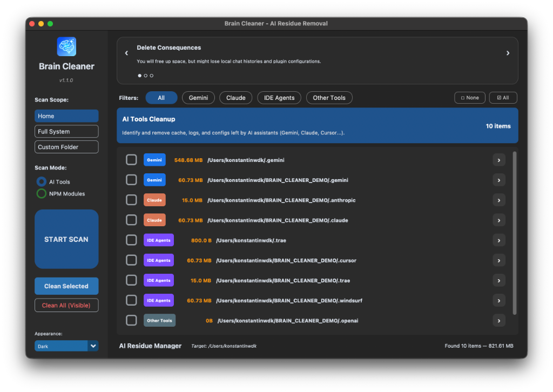Click the IDE Agents badge on the .trae row
The image size is (553, 392).
[158, 240]
